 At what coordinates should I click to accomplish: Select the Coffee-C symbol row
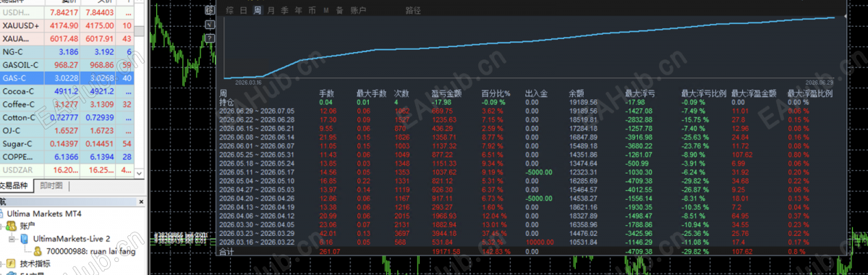coord(68,104)
